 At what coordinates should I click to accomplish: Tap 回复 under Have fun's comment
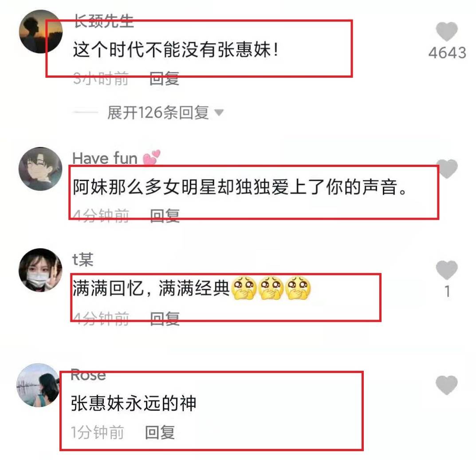pyautogui.click(x=165, y=216)
